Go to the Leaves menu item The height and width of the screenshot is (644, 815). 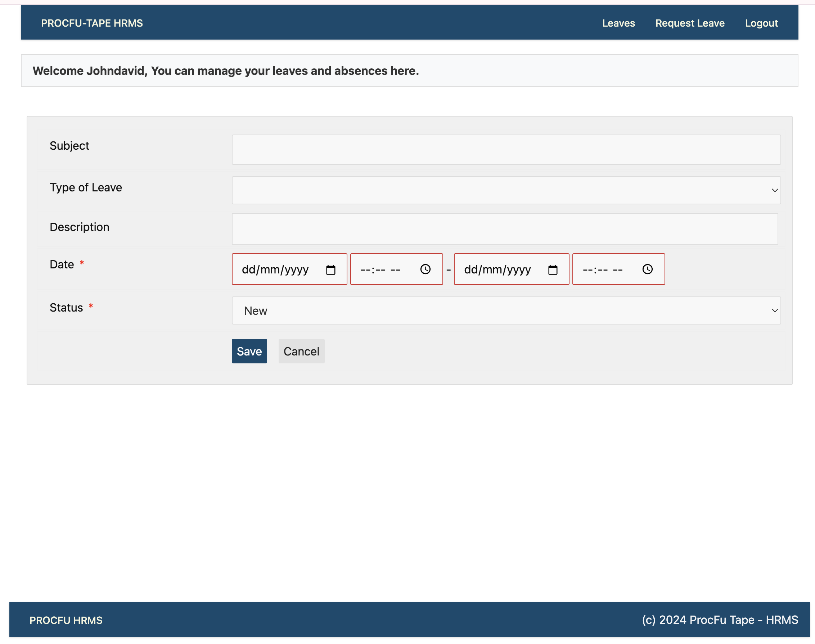click(618, 23)
